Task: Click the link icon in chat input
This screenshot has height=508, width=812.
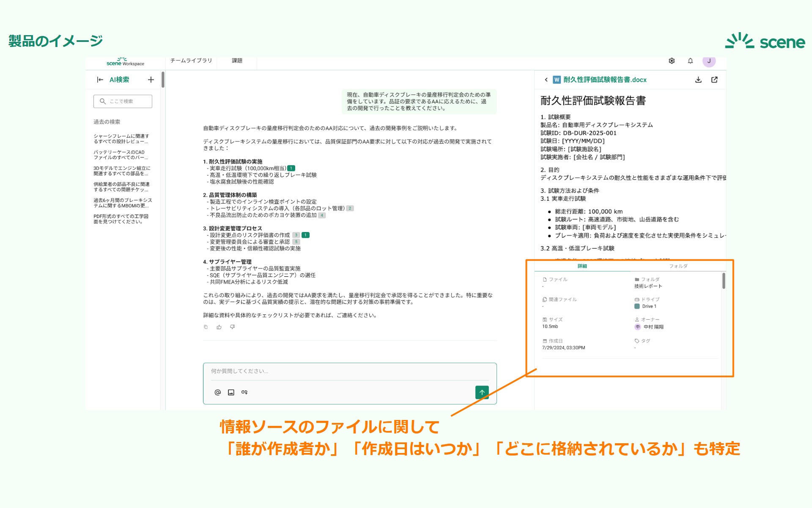Action: click(x=244, y=392)
